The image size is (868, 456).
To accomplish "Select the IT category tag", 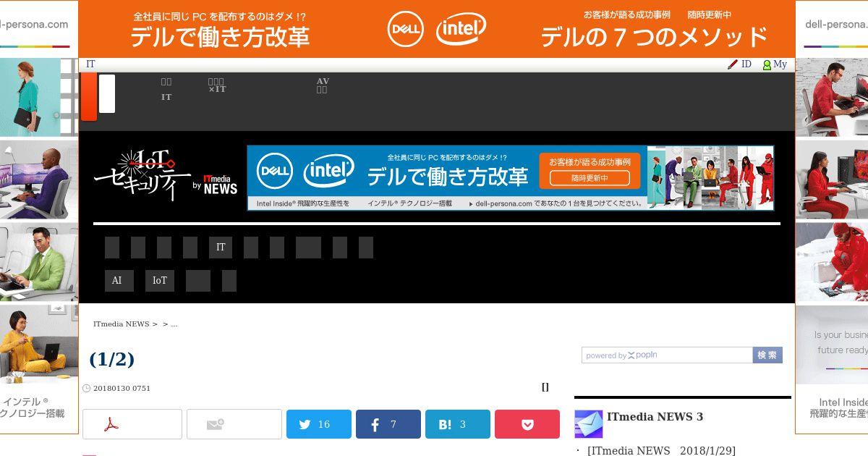I will (221, 248).
